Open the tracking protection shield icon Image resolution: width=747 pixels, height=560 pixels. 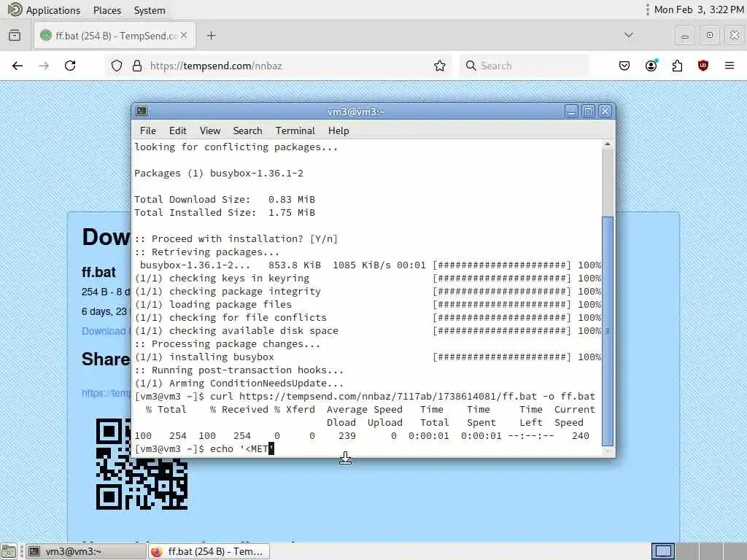click(116, 66)
